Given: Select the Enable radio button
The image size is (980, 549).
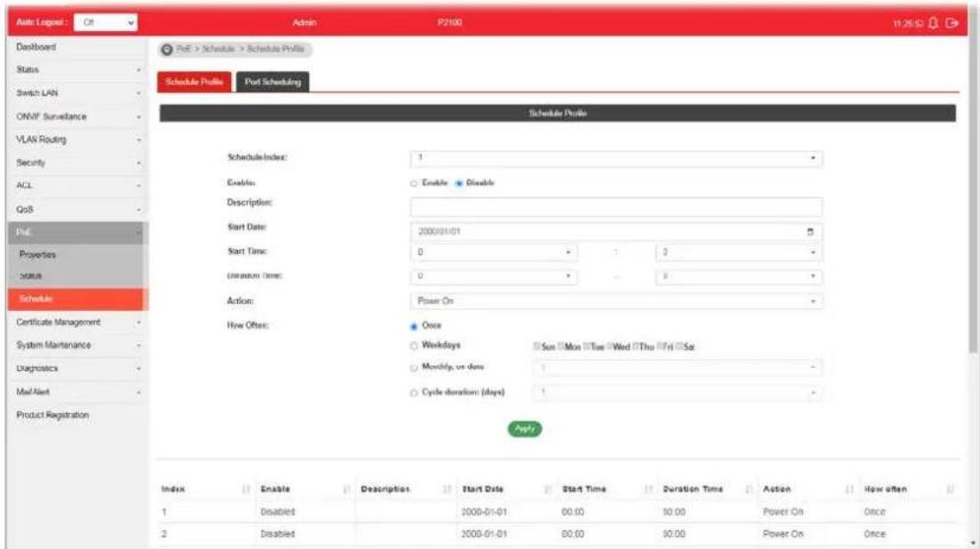Looking at the screenshot, I should 414,183.
